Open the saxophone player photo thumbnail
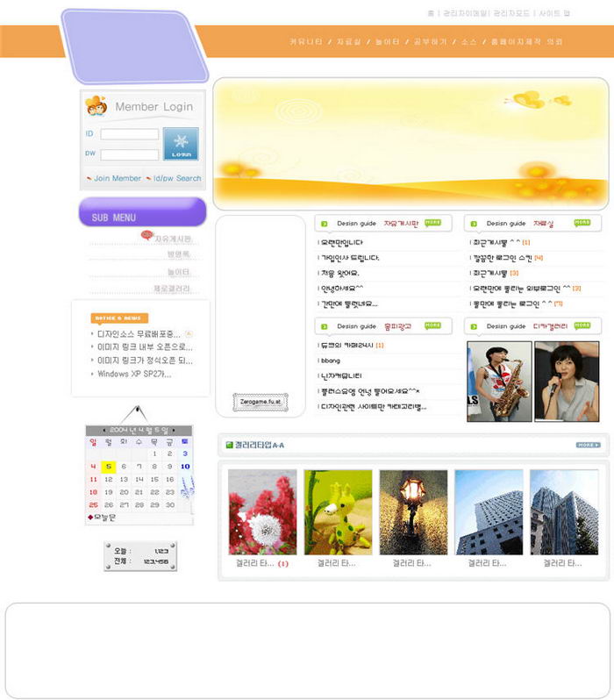This screenshot has height=700, width=614. pyautogui.click(x=499, y=382)
